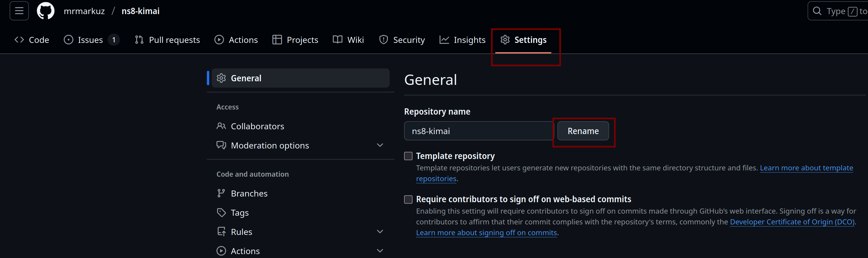The width and height of the screenshot is (868, 258).
Task: Open Tags settings in sidebar
Action: pyautogui.click(x=240, y=213)
